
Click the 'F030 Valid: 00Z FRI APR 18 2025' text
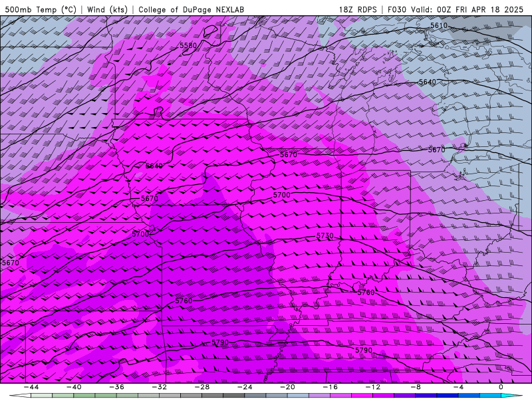click(x=455, y=9)
